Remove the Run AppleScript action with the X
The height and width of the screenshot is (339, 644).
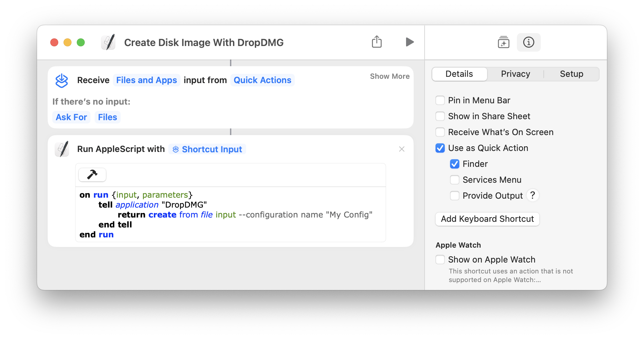[401, 149]
